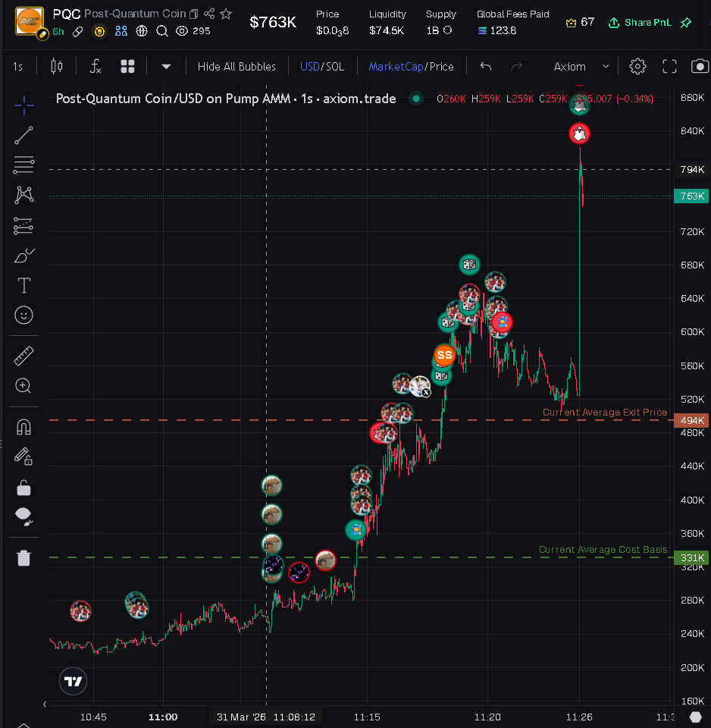711x728 pixels.
Task: Open the Fibonacci retracement tool
Action: (x=23, y=165)
